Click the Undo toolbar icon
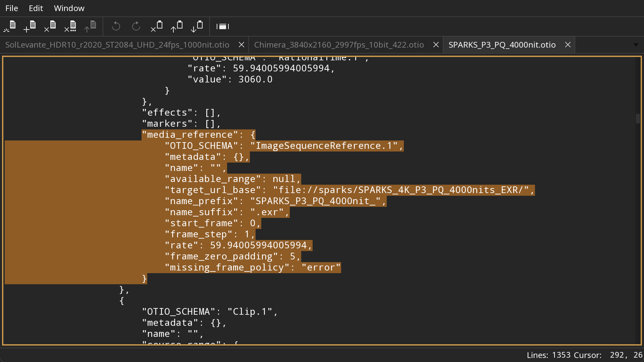Image resolution: width=644 pixels, height=362 pixels. pos(116,26)
